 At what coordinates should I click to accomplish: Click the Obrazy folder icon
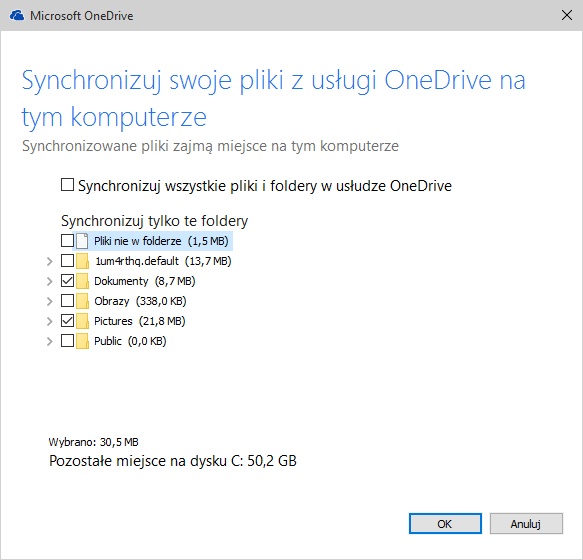(83, 301)
